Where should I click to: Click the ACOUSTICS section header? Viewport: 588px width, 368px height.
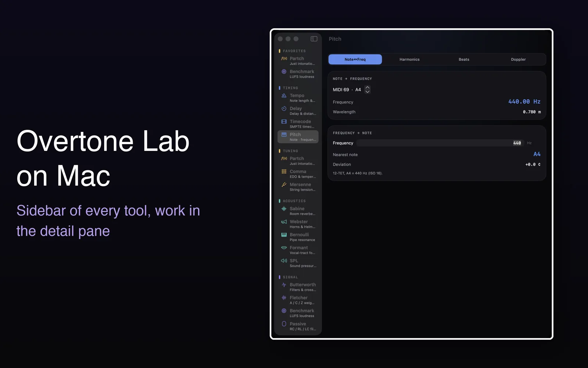coord(294,201)
